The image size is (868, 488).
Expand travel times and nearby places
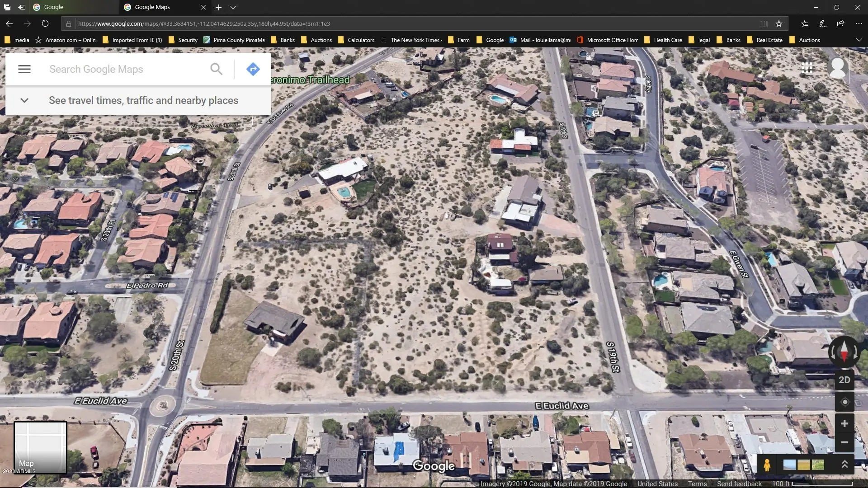coord(24,100)
